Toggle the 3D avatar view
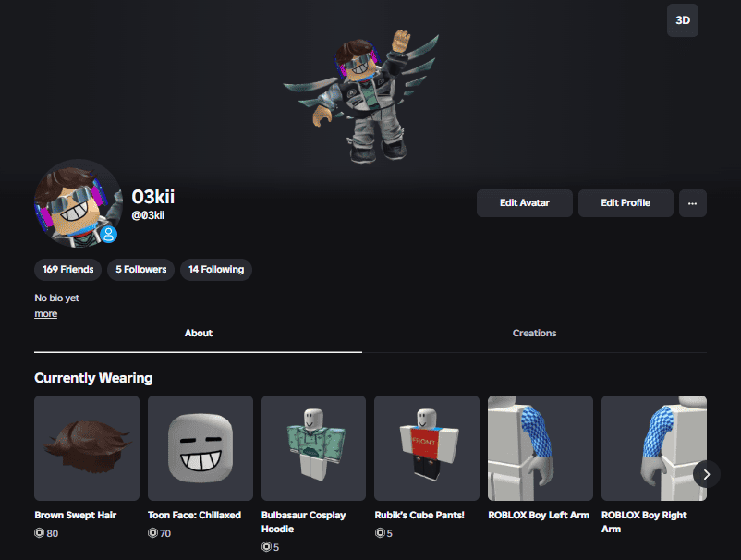The width and height of the screenshot is (741, 560). [683, 20]
